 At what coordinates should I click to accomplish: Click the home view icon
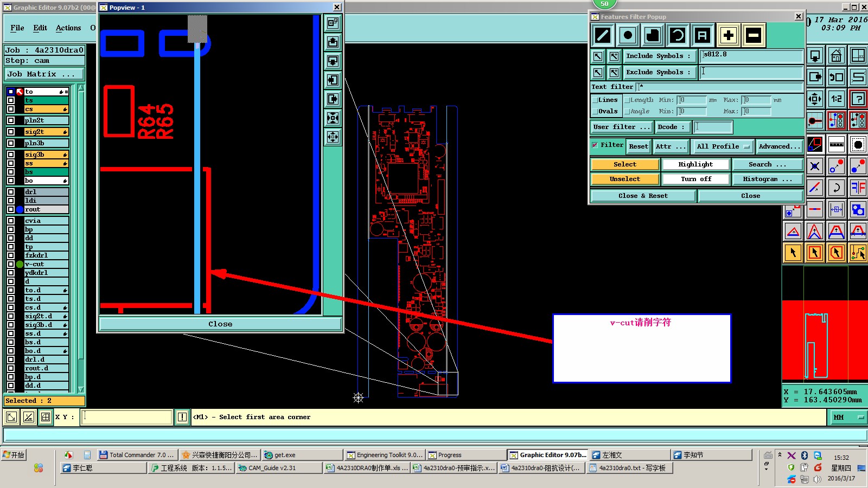(x=837, y=55)
